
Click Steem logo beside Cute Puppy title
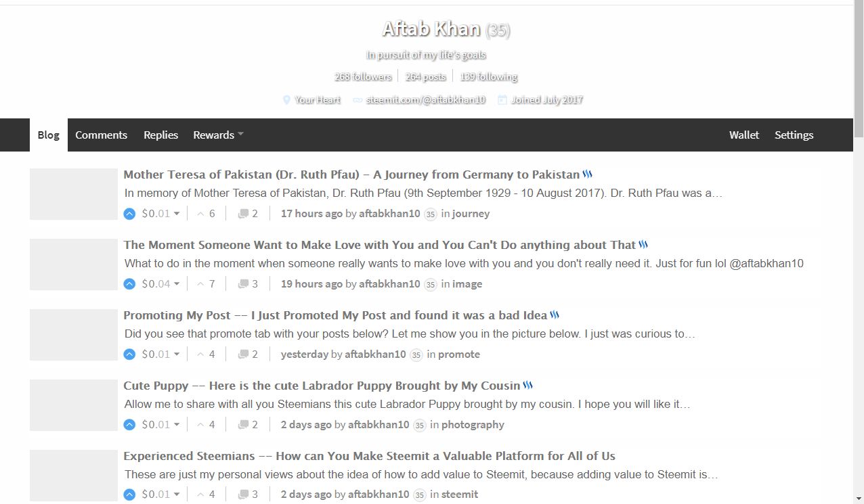[528, 386]
